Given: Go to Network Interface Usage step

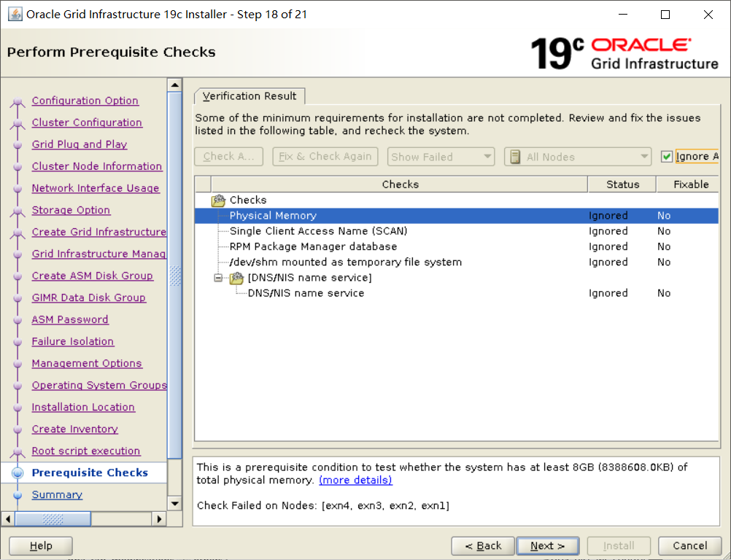Looking at the screenshot, I should coord(96,188).
